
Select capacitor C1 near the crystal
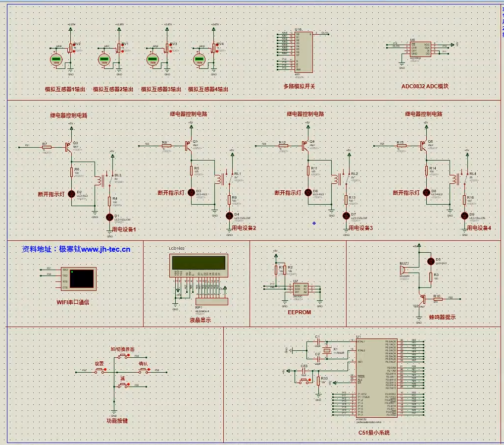(317, 341)
